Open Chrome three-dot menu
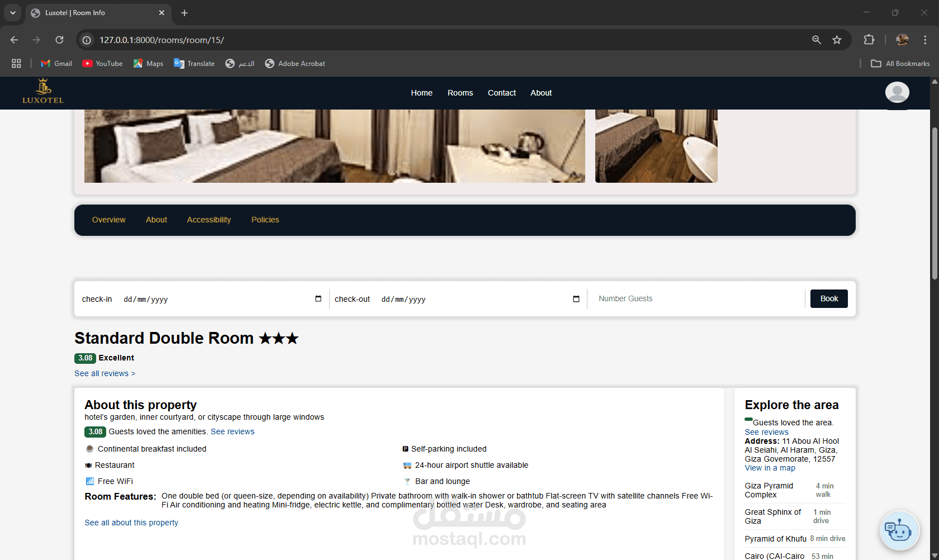 pyautogui.click(x=925, y=40)
